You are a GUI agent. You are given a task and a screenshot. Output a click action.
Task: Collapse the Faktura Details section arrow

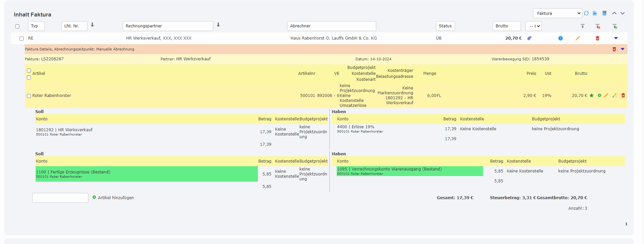click(623, 49)
